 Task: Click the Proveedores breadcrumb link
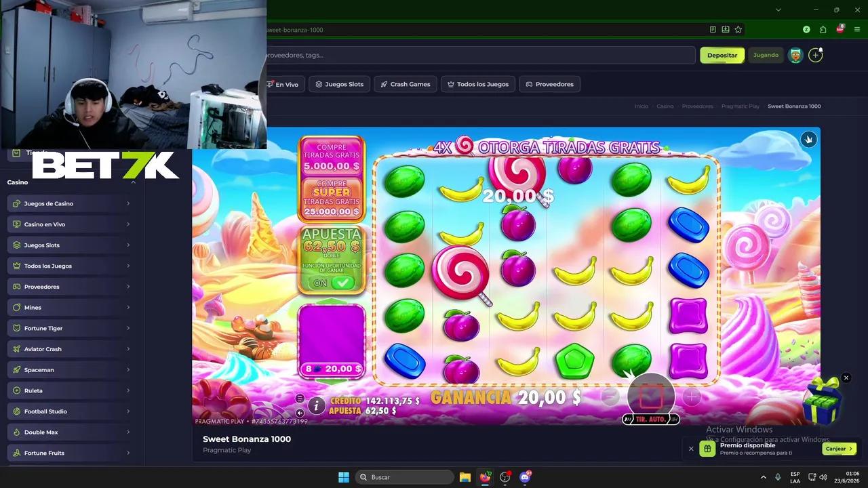[697, 106]
